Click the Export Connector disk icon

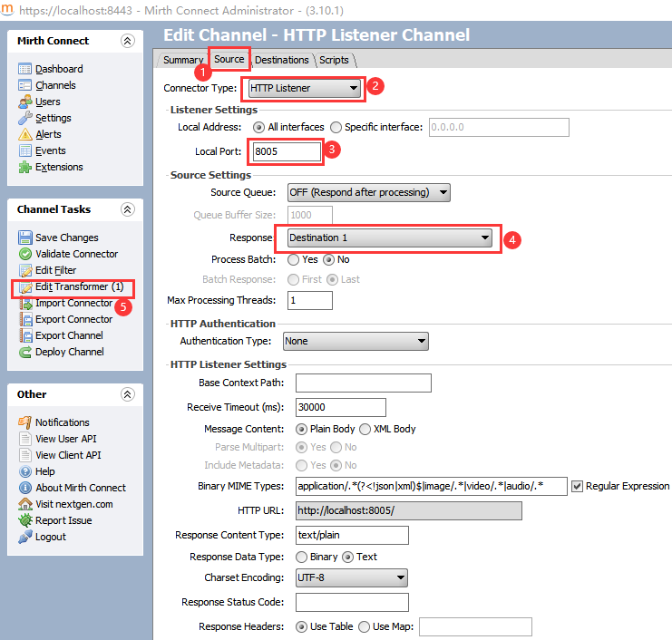[25, 320]
